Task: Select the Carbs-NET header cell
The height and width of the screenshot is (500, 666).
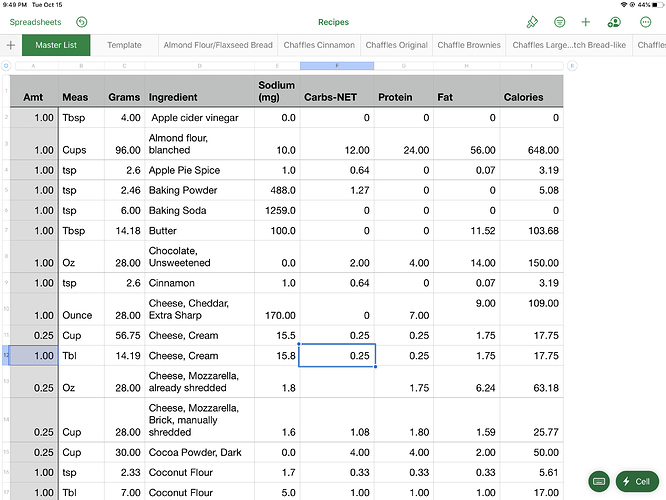Action: click(x=337, y=91)
